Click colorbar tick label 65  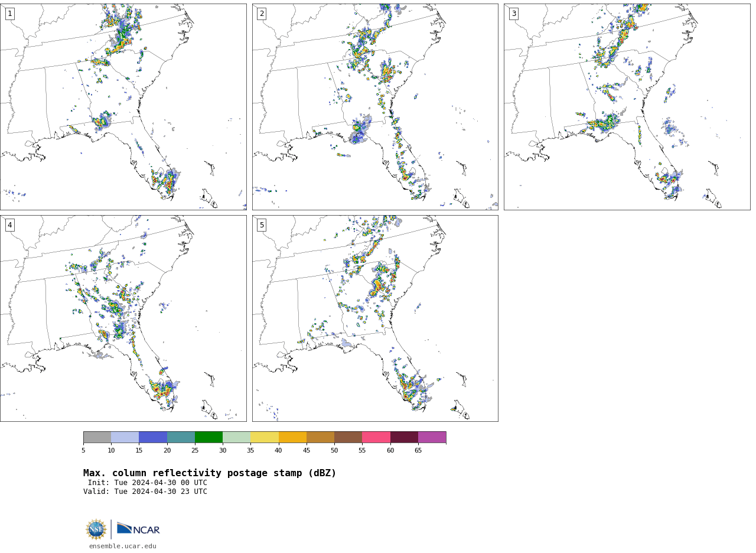(418, 451)
